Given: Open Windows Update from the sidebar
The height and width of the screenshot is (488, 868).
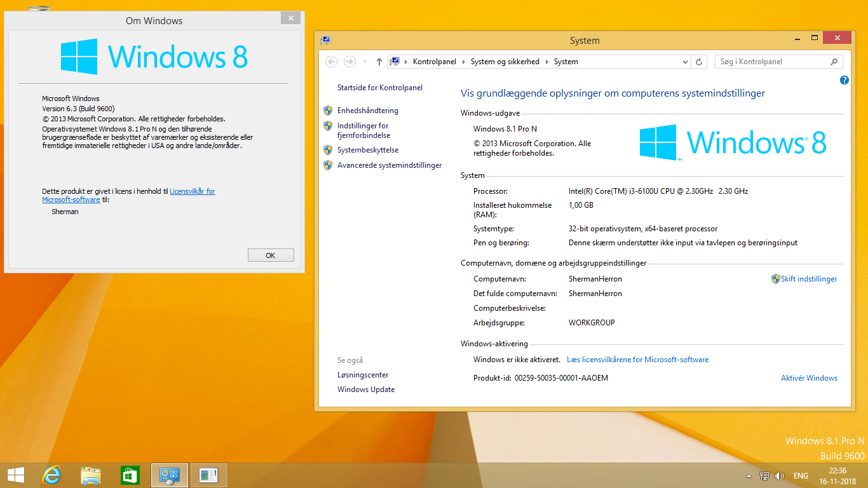Looking at the screenshot, I should [x=365, y=389].
